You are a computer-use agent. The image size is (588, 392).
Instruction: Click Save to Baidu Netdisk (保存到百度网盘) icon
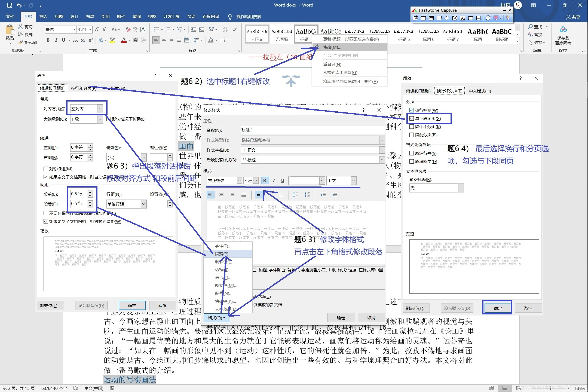click(563, 35)
